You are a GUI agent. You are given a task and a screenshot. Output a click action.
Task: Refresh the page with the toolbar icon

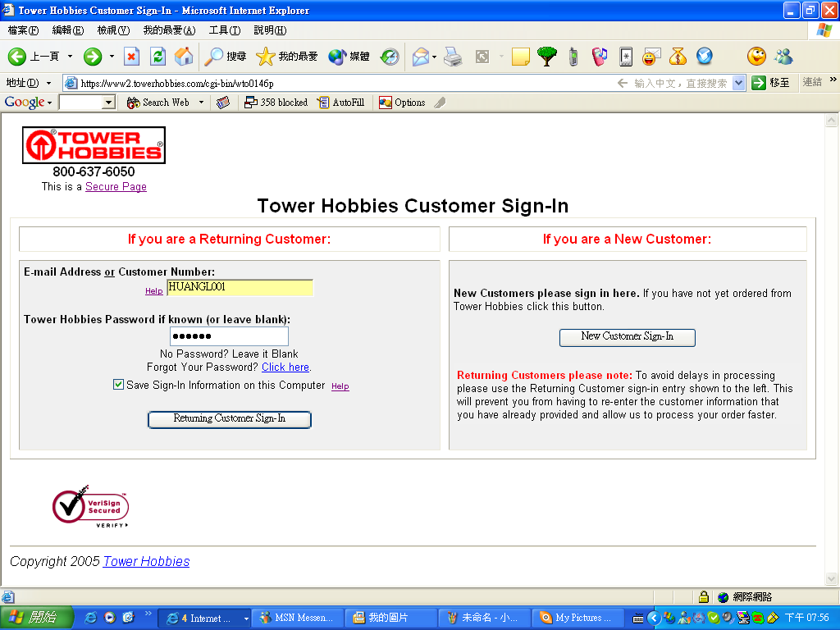pos(157,57)
